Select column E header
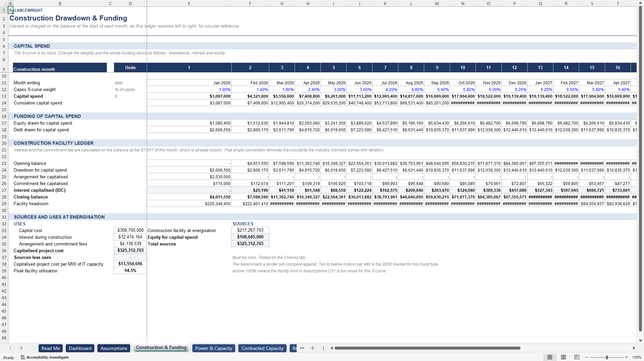The height and width of the screenshot is (361, 644). tap(189, 3)
